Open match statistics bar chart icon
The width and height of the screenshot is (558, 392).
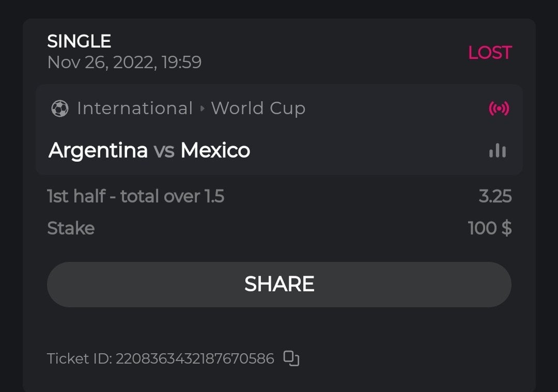pyautogui.click(x=498, y=150)
